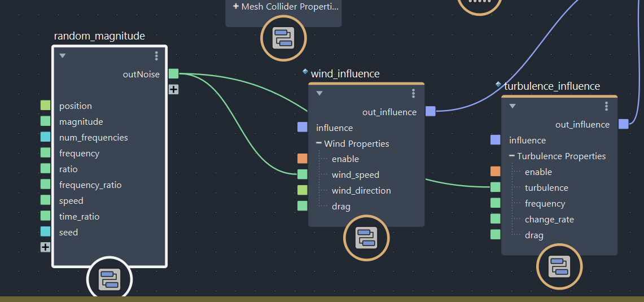Collapse the random_magnitude node with its triangle
Image resolution: width=644 pixels, height=302 pixels.
pos(63,56)
